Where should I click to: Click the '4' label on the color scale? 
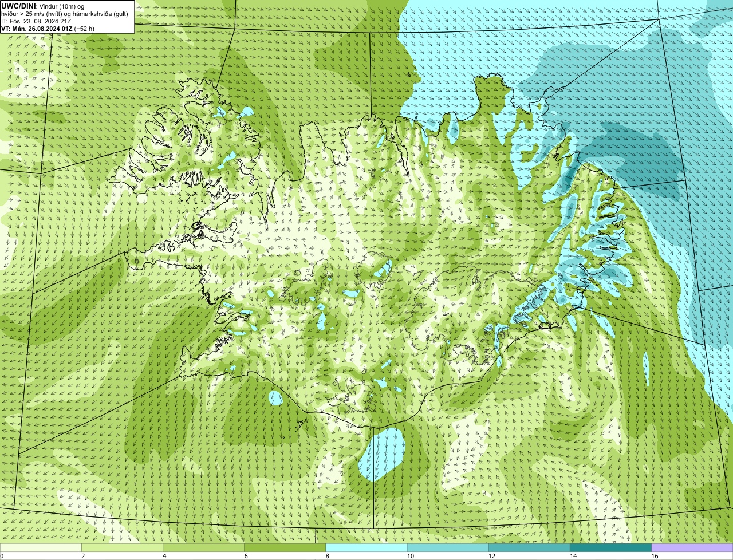(x=164, y=556)
